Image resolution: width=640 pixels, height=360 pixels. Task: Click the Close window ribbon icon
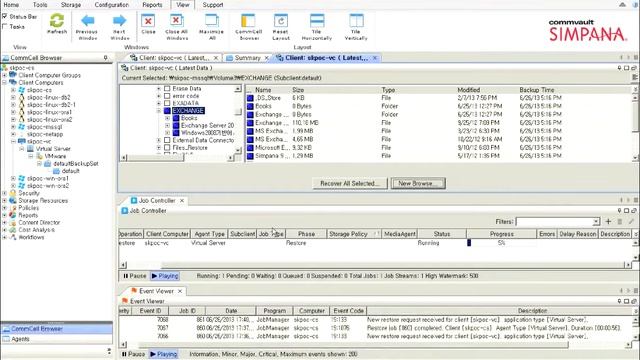tap(148, 20)
